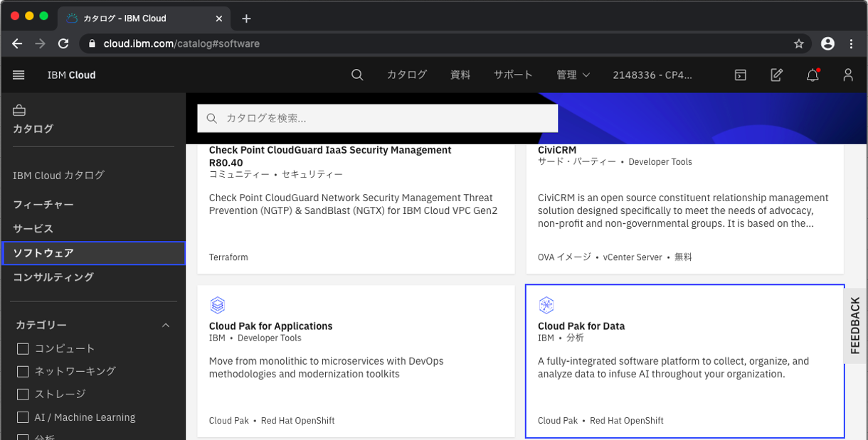Click the browser address bar URL
Viewport: 868px width, 440px height.
pos(181,43)
